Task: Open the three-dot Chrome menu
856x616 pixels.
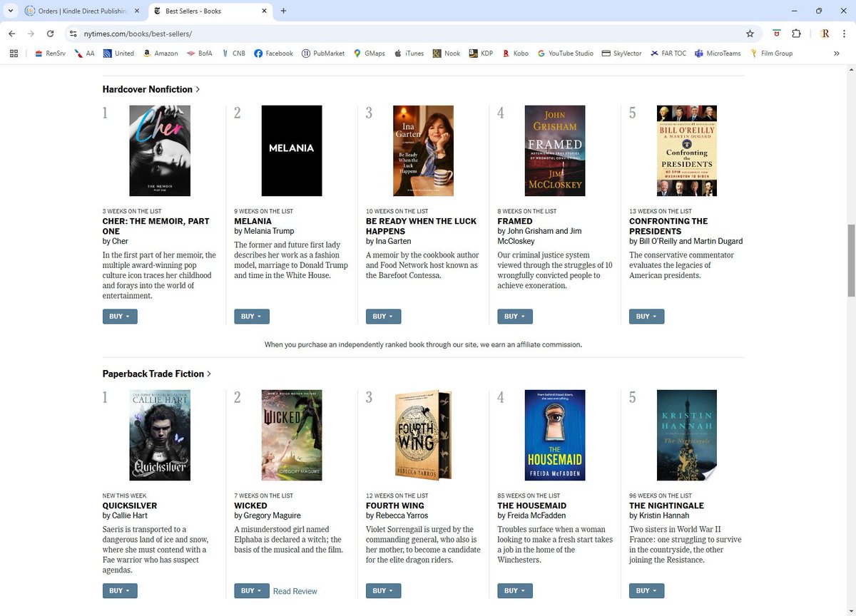Action: pyautogui.click(x=844, y=34)
